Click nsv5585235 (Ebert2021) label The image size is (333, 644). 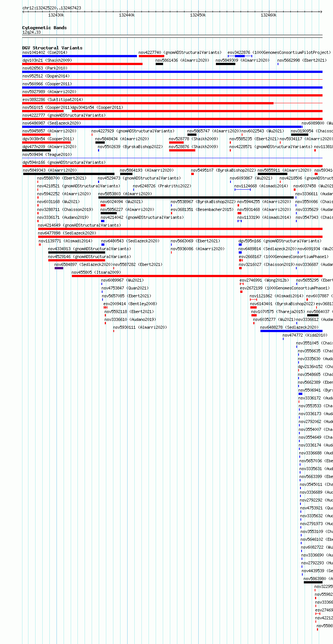(x=254, y=139)
